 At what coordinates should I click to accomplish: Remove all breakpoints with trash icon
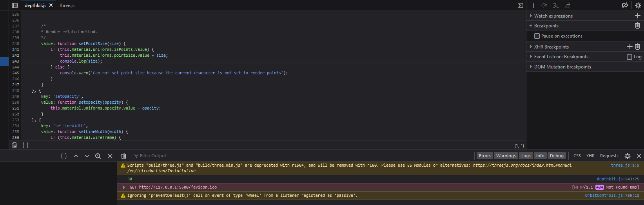click(637, 26)
